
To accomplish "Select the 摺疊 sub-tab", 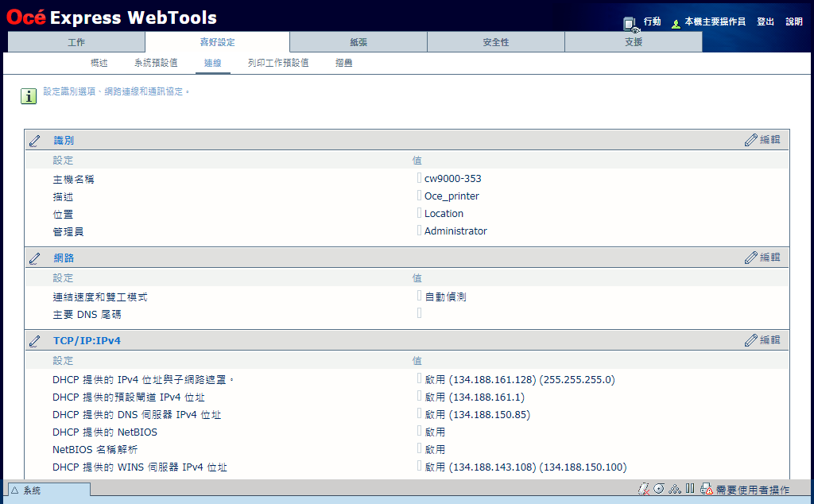I will pyautogui.click(x=343, y=63).
